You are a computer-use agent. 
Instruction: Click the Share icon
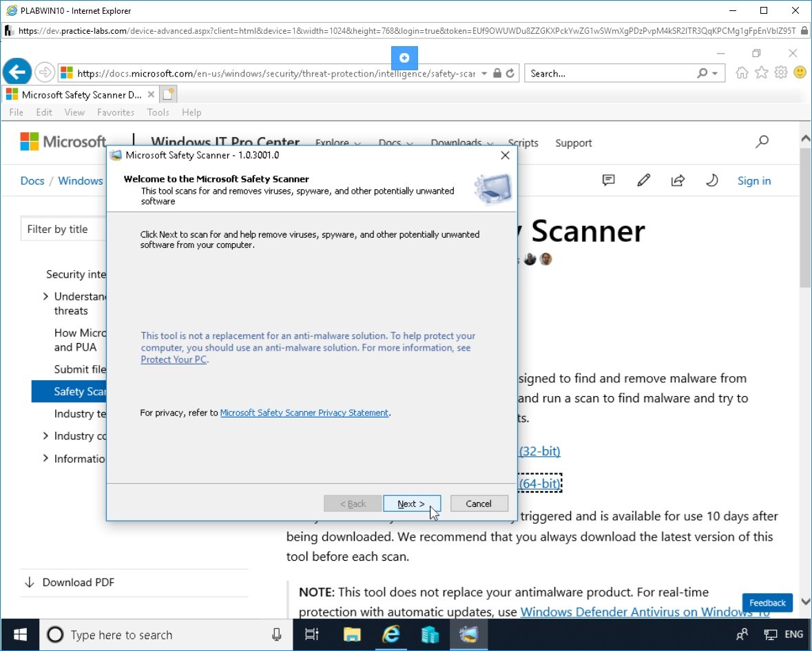(x=678, y=180)
